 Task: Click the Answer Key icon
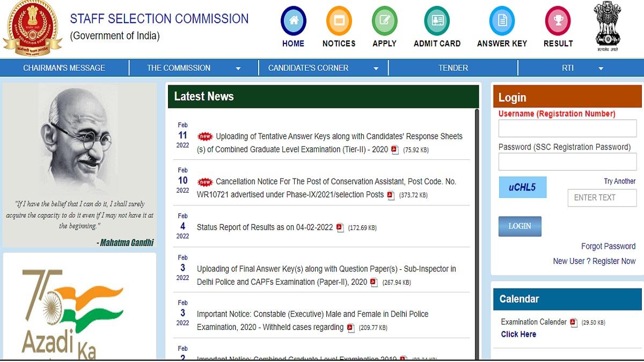[502, 21]
